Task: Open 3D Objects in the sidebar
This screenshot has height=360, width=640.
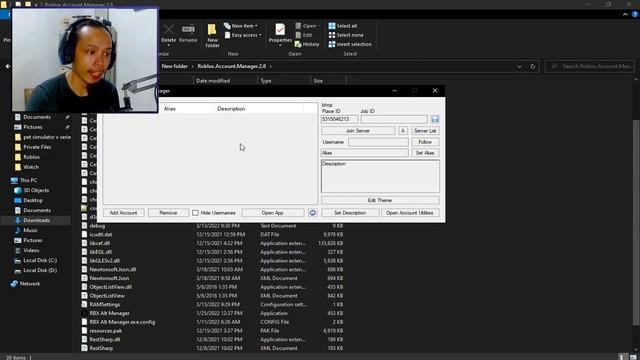Action: (x=32, y=190)
